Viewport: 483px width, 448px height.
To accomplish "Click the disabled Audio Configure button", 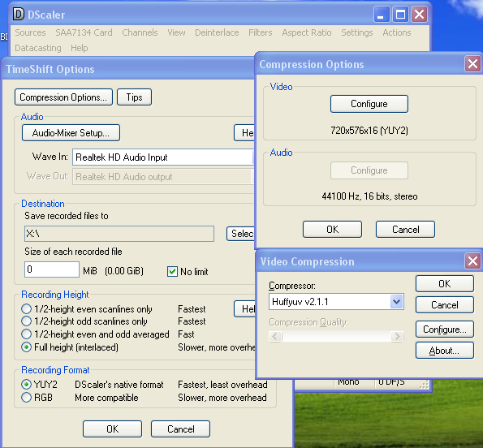I will click(369, 170).
